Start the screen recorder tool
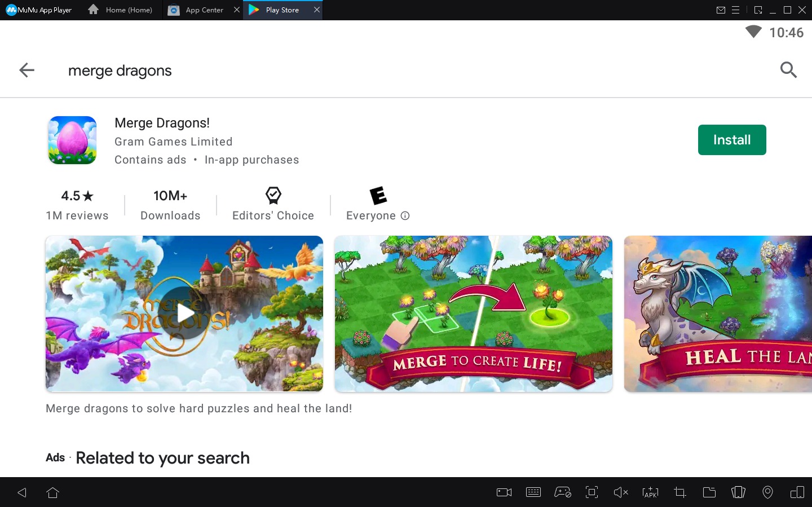Image resolution: width=812 pixels, height=507 pixels. tap(504, 492)
